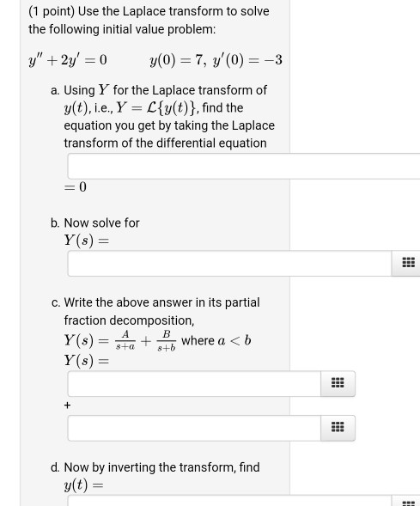Focus the part a Laplace equation answer box
420x506 pixels.
[x=244, y=166]
